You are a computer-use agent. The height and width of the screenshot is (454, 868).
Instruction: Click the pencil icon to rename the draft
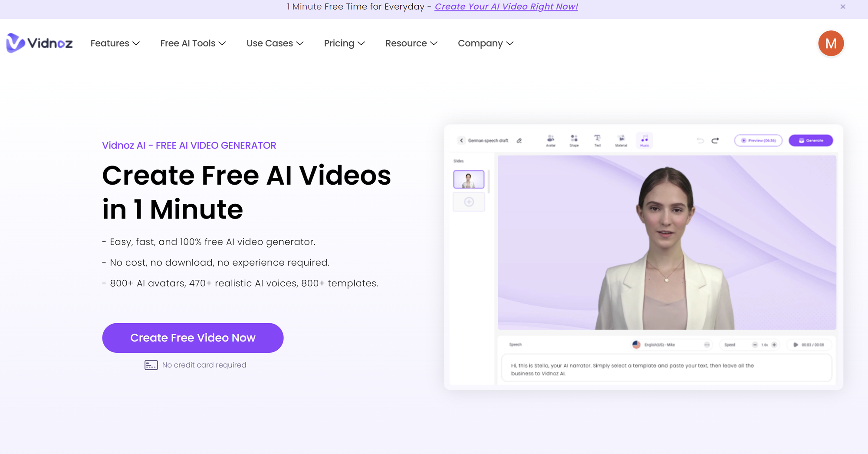[x=519, y=140]
